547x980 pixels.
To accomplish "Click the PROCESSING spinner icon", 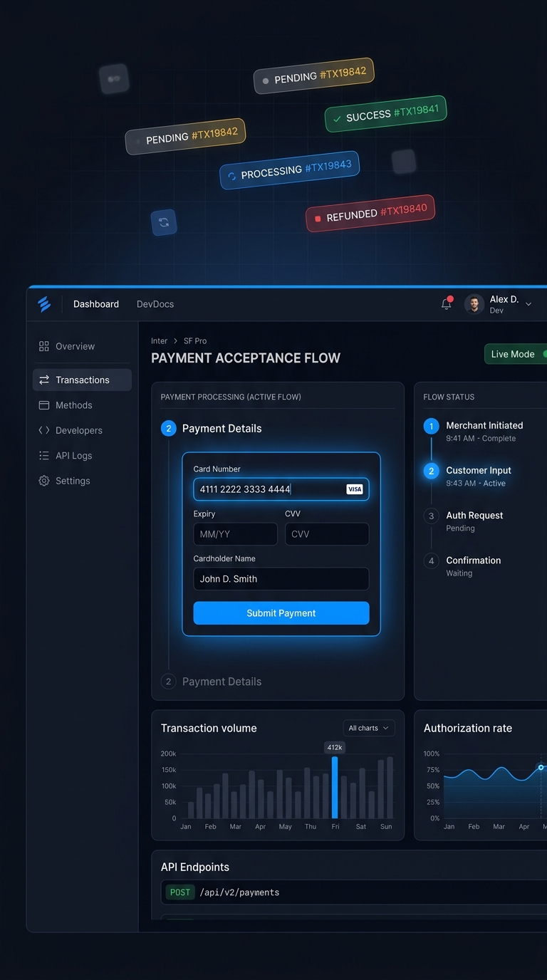I will (231, 176).
